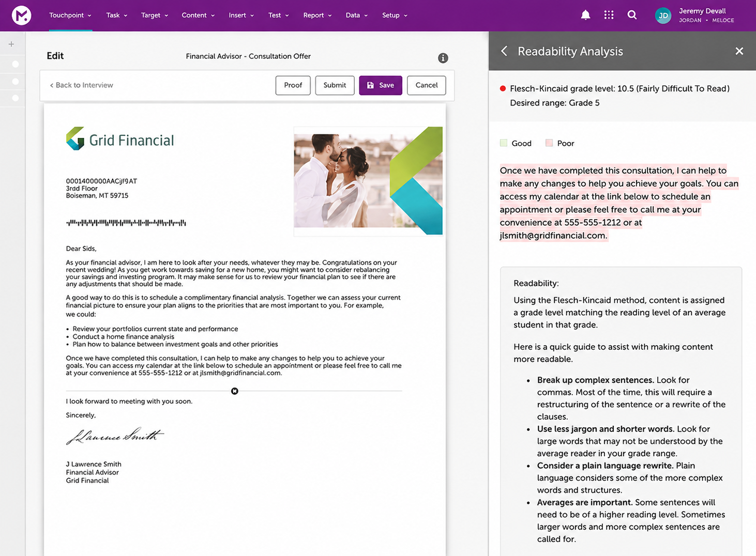Open the Target dropdown
This screenshot has width=756, height=556.
(155, 15)
